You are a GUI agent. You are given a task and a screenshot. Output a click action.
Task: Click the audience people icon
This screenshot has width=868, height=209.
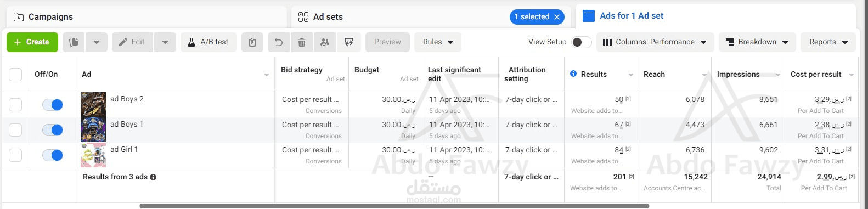pyautogui.click(x=325, y=42)
